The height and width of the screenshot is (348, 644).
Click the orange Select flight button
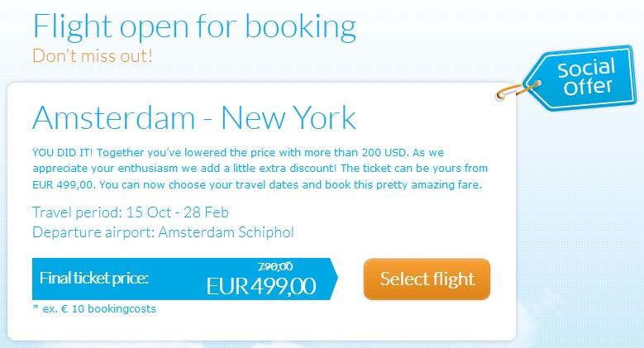click(427, 279)
